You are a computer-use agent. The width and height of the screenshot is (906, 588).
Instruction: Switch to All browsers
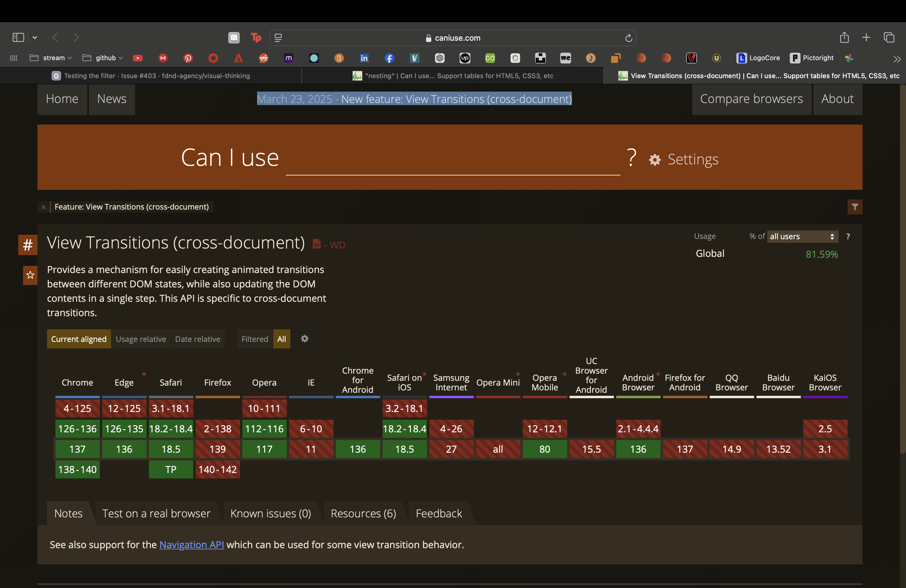tap(282, 339)
